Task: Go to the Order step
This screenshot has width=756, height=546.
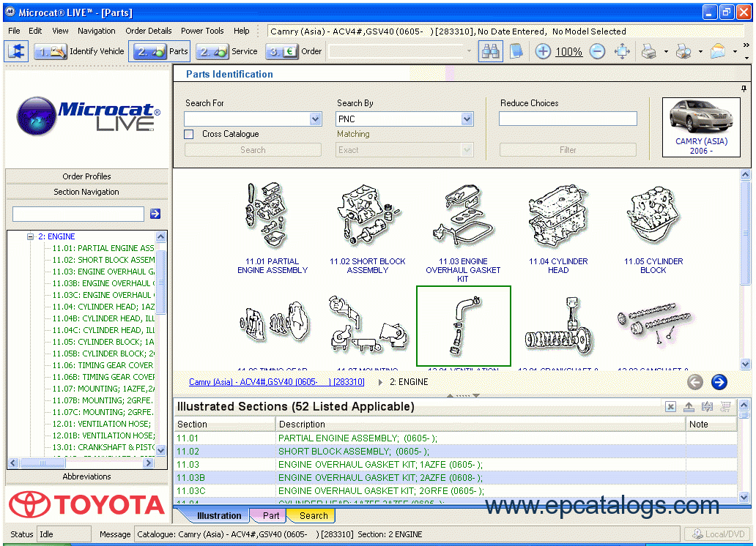Action: click(294, 51)
